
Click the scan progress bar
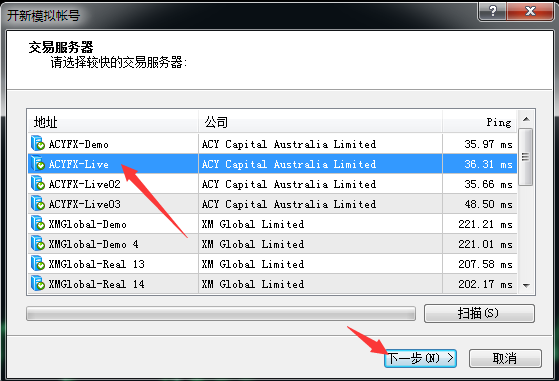(x=221, y=314)
